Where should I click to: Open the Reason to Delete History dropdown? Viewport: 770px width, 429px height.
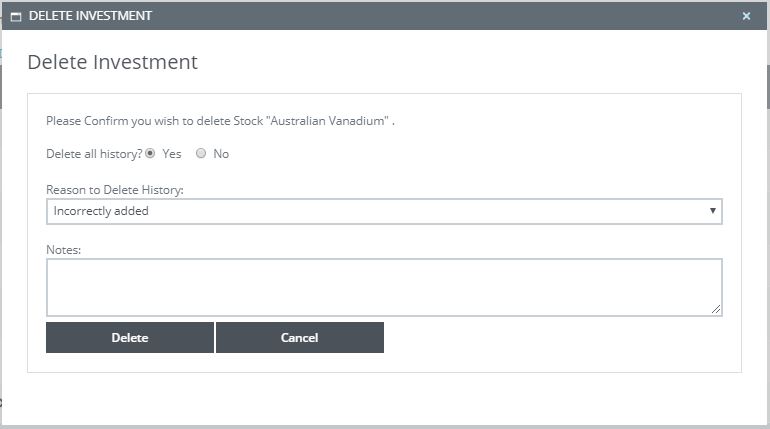pos(384,211)
